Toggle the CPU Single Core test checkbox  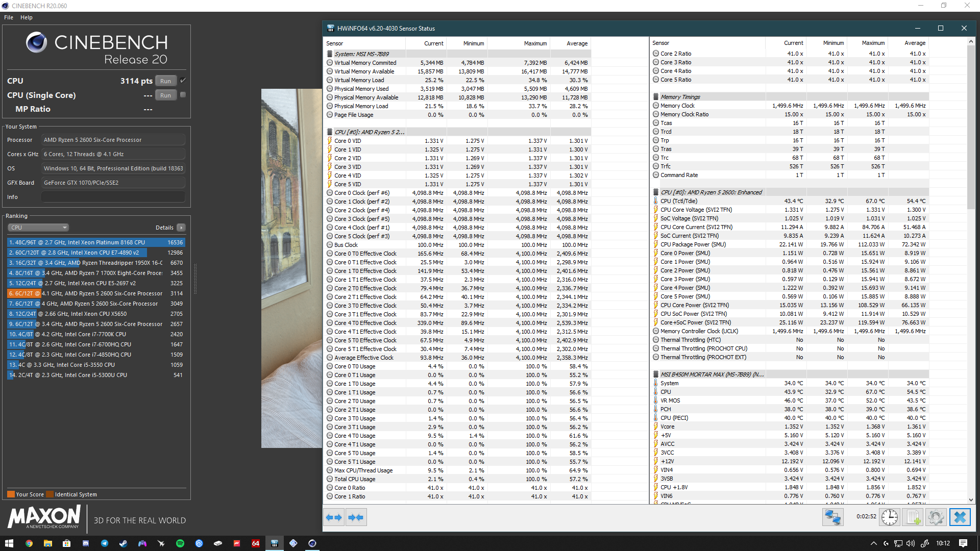click(183, 95)
